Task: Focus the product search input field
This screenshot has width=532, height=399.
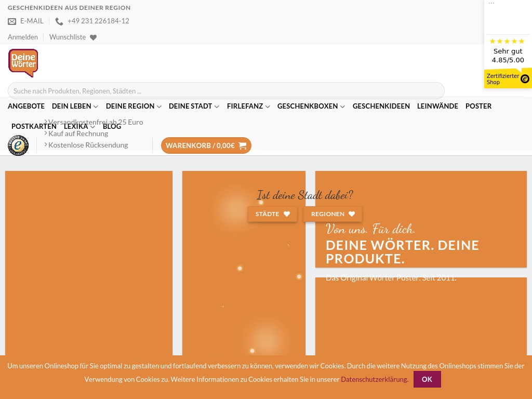Action: click(x=226, y=91)
